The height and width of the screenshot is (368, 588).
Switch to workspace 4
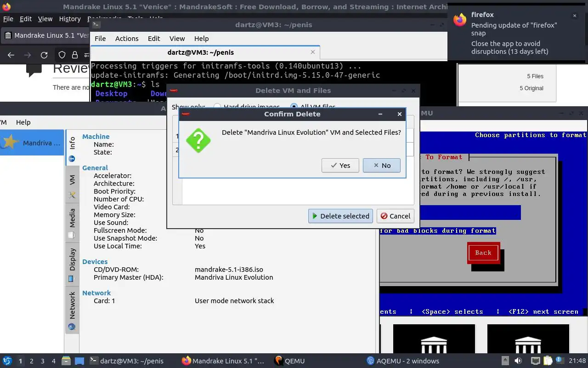(54, 361)
